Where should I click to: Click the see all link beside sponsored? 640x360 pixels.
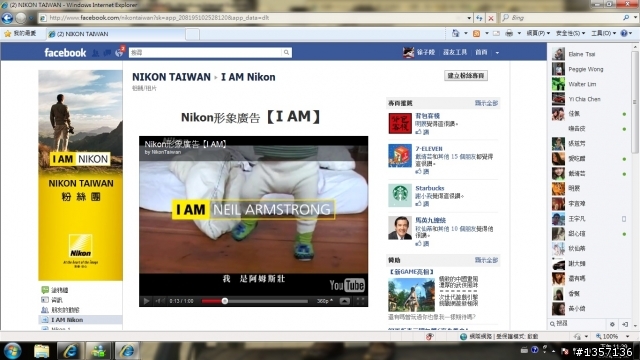(486, 260)
